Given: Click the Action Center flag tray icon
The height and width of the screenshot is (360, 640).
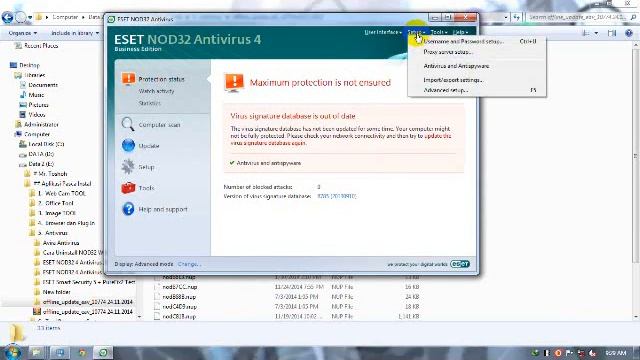Looking at the screenshot, I should click(x=569, y=353).
